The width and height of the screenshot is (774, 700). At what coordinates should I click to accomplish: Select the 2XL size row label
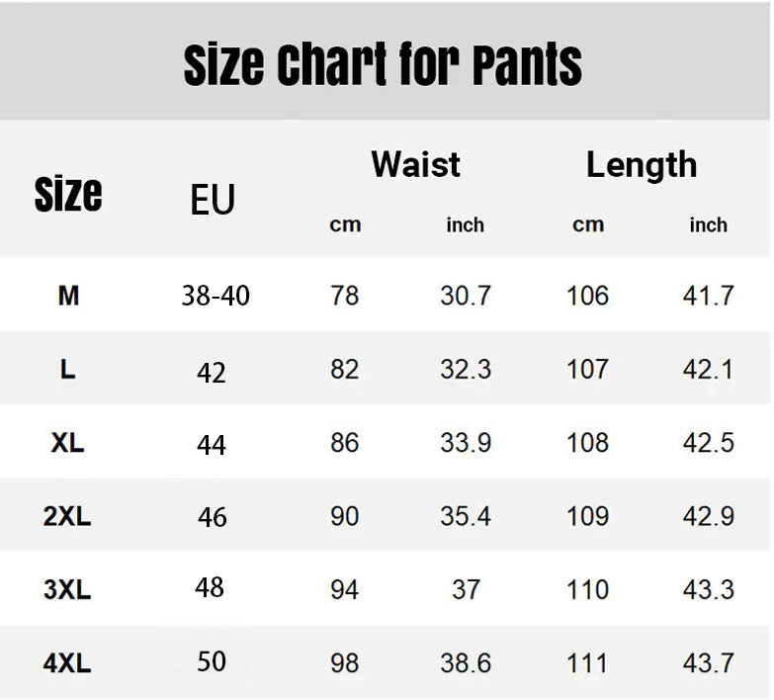pos(68,515)
